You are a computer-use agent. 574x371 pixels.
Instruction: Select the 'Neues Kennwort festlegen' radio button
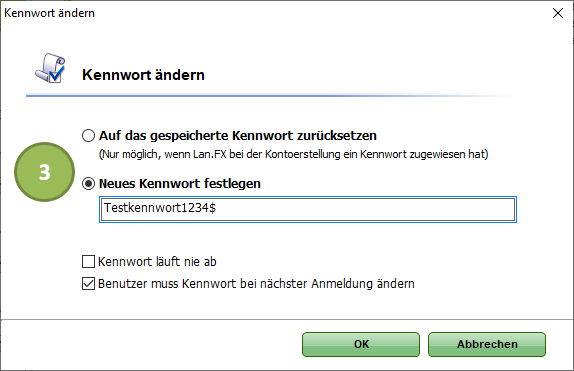(x=88, y=183)
